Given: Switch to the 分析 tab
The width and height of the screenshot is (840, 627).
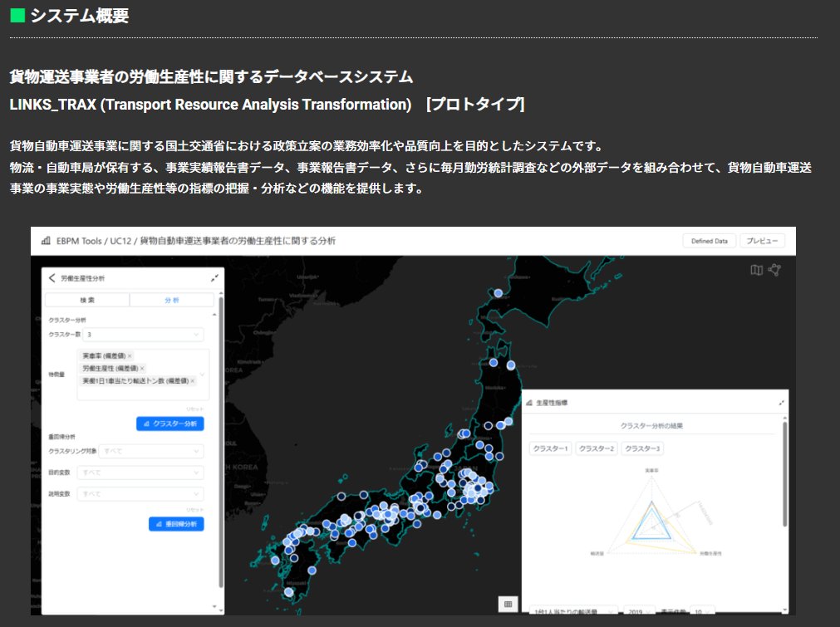Looking at the screenshot, I should (x=172, y=300).
